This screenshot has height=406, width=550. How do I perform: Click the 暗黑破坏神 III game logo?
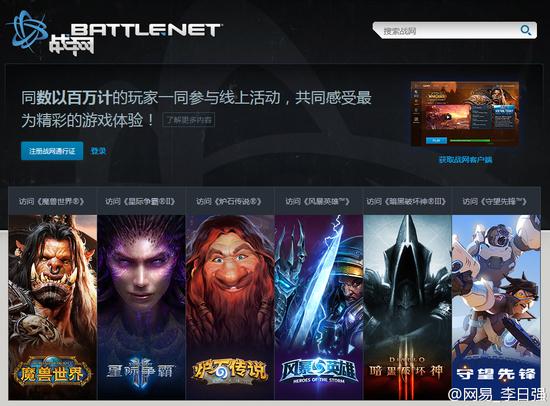pos(407,370)
